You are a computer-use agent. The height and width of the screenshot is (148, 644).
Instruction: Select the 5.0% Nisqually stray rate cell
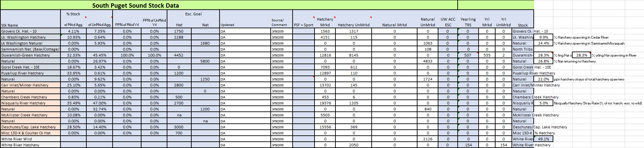543,103
